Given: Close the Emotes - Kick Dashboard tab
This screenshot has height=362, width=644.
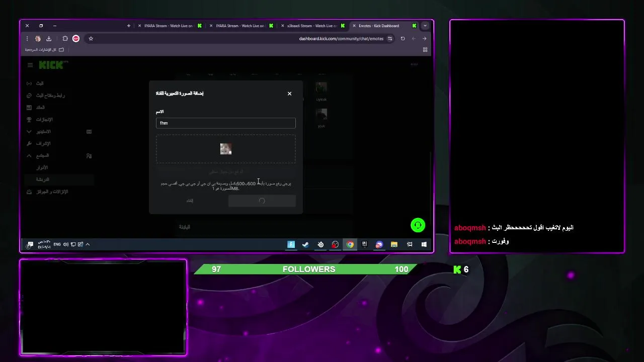Looking at the screenshot, I should (x=354, y=26).
